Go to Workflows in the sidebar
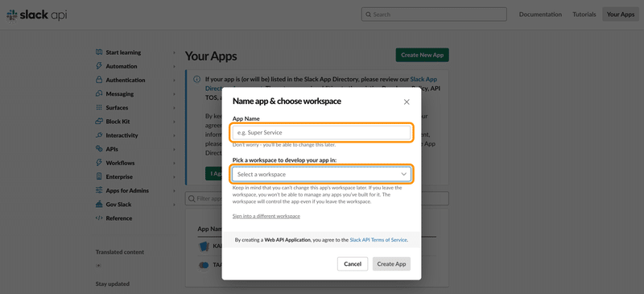The width and height of the screenshot is (644, 294). 120,163
